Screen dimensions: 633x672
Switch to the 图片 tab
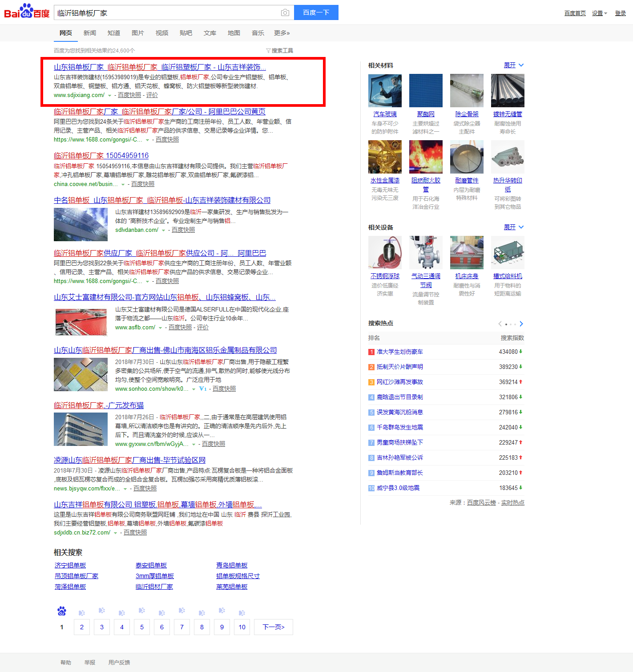[x=137, y=33]
